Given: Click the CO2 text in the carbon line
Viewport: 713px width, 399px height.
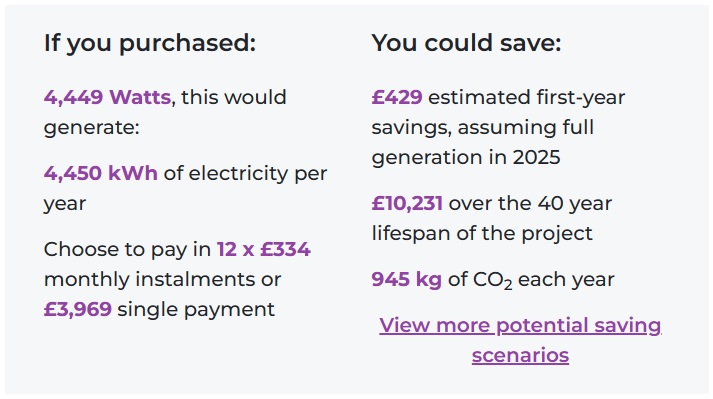Looking at the screenshot, I should coord(492,280).
